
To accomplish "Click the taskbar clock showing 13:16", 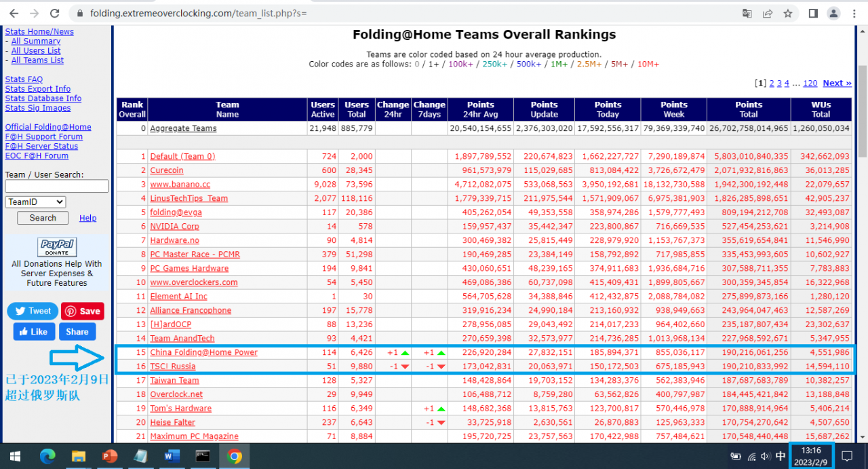I will 811,456.
